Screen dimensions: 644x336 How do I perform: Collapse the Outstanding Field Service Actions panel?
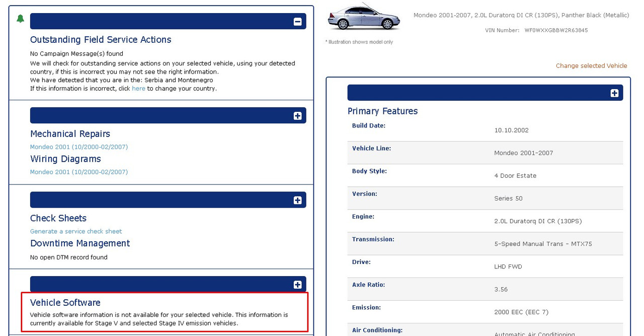(297, 21)
